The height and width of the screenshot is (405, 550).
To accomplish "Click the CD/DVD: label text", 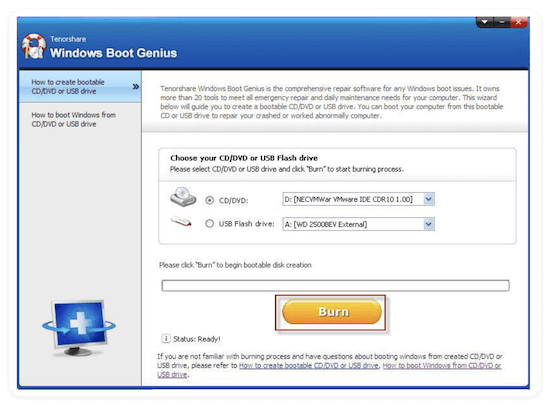I will (233, 201).
